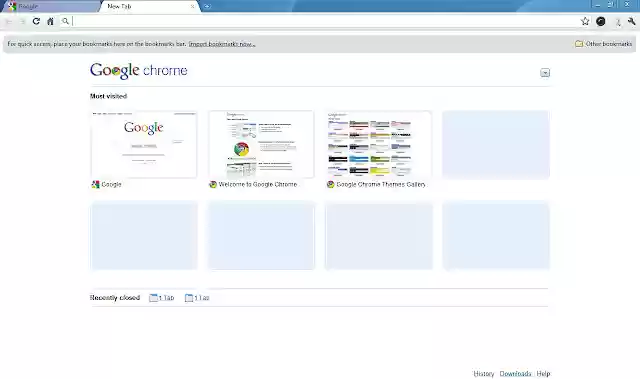Click the Themes Gallery favicon
Image resolution: width=640 pixels, height=379 pixels.
[x=331, y=184]
